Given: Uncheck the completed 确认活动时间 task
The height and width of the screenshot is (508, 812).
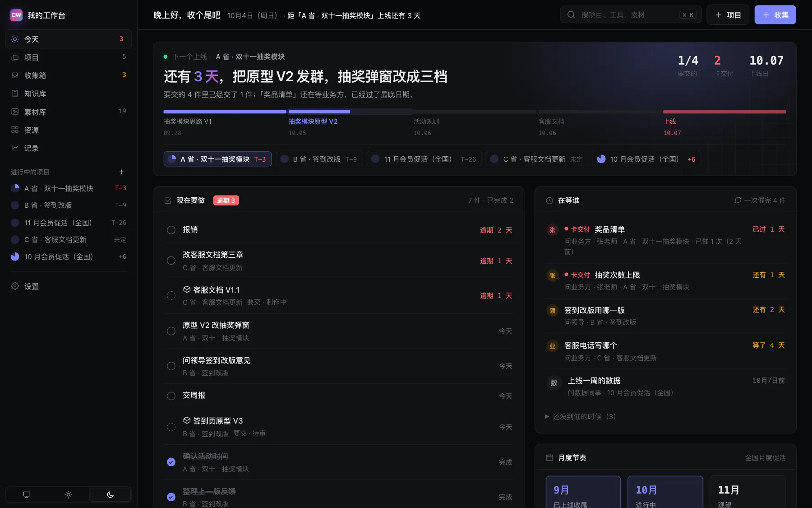Looking at the screenshot, I should point(171,462).
